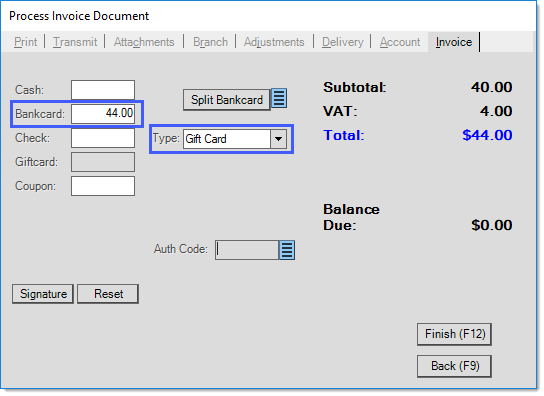Viewport: 544px width, 396px height.
Task: Focus the Coupon amount field
Action: point(103,186)
